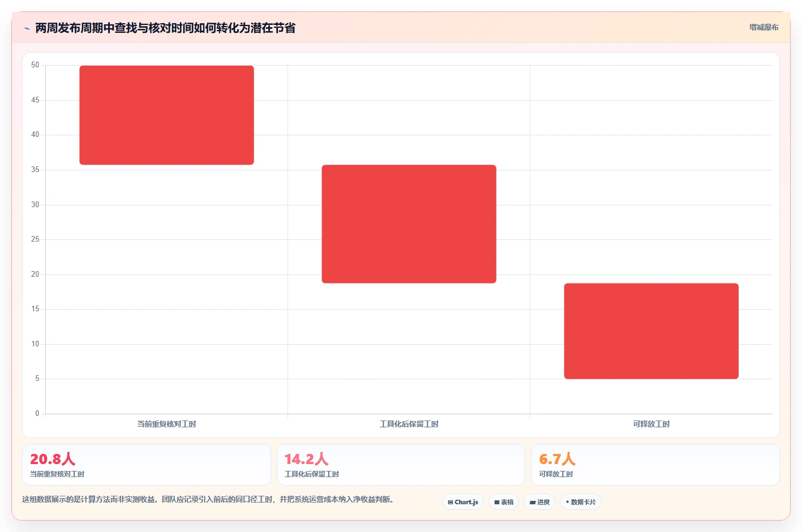The width and height of the screenshot is (802, 532).
Task: Click the y-axis value 25
Action: tap(35, 239)
